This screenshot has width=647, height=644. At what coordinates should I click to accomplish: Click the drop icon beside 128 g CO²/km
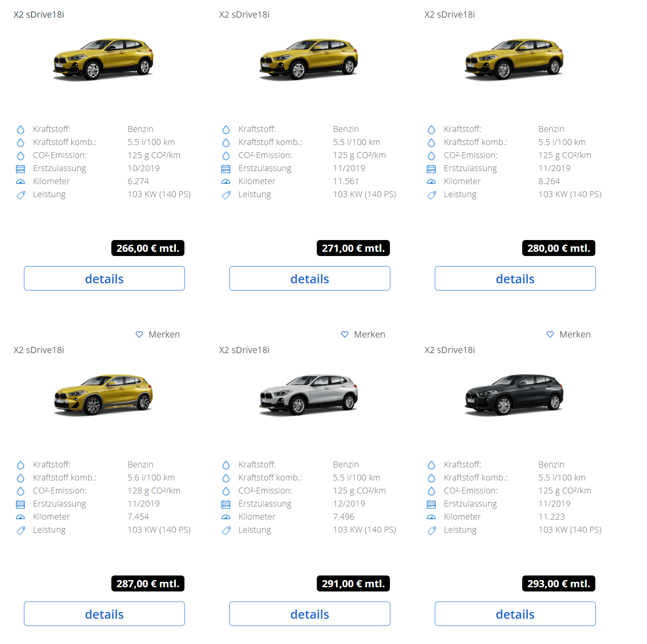pos(21,491)
